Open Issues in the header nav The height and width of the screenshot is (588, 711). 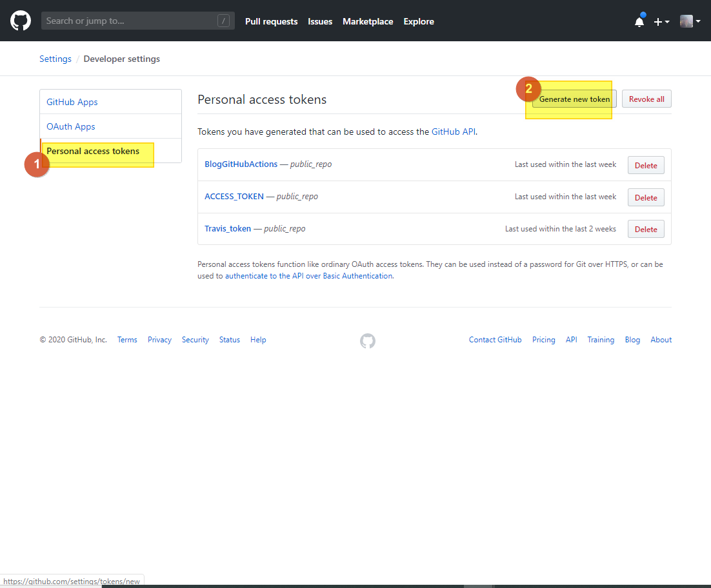tap(320, 21)
